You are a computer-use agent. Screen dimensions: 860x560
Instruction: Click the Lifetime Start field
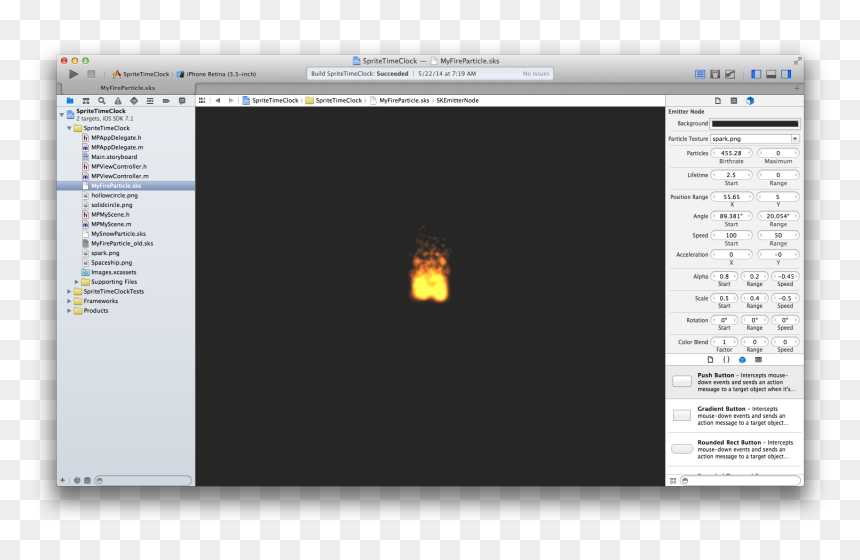coord(731,175)
